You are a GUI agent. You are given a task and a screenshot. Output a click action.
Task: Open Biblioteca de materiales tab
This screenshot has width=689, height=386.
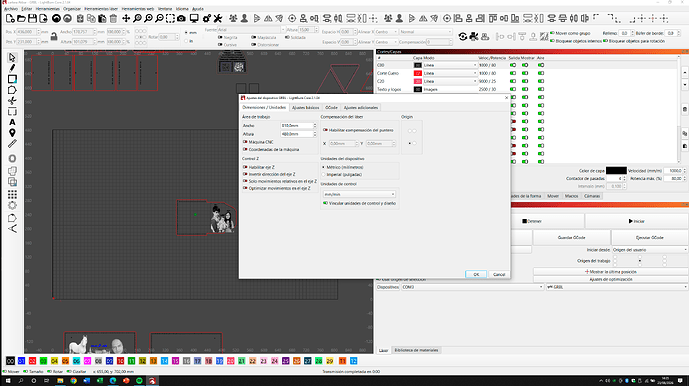(416, 350)
